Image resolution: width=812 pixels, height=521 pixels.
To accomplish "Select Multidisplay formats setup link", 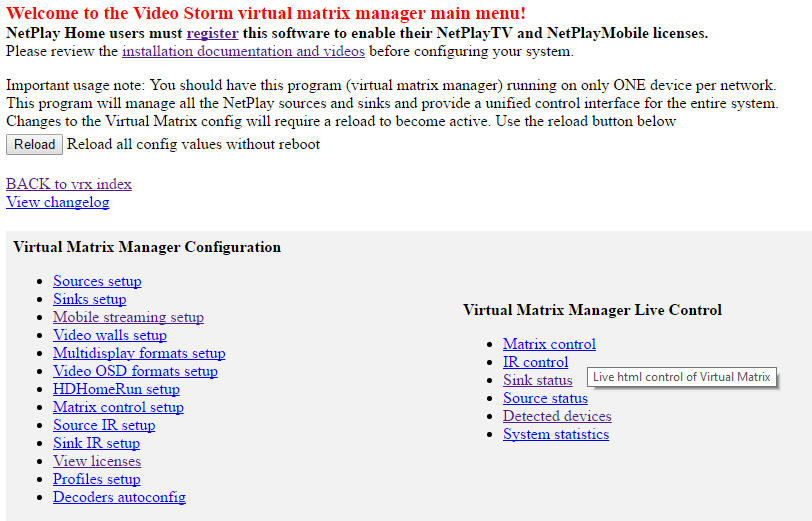I will (x=139, y=353).
